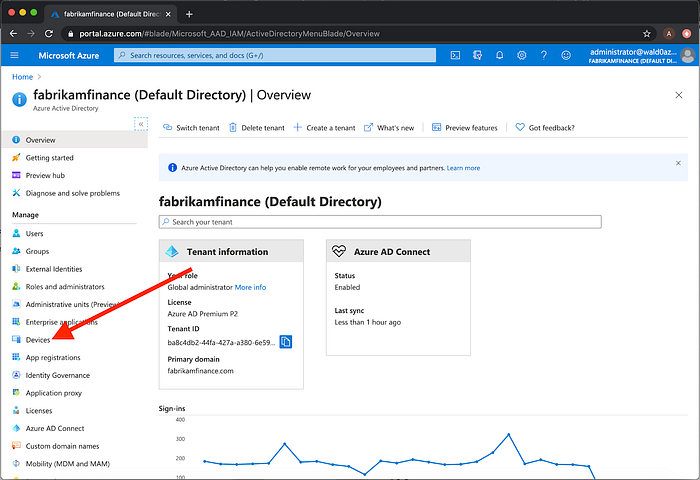Open Mobility (MDM and MAM)
The height and width of the screenshot is (480, 700).
click(67, 464)
